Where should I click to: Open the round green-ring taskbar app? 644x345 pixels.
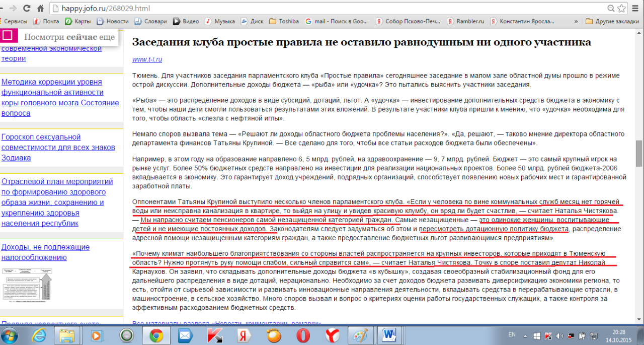pos(126,335)
